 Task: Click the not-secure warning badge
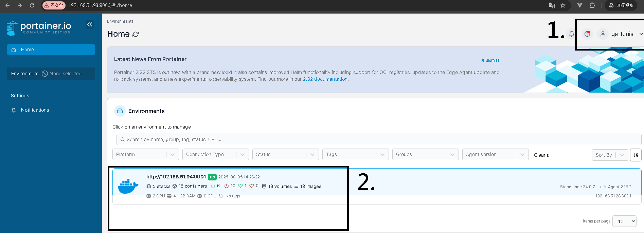click(54, 5)
